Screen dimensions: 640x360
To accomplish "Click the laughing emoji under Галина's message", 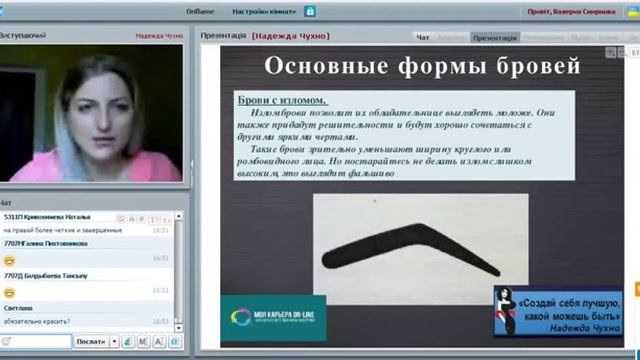I will point(9,260).
